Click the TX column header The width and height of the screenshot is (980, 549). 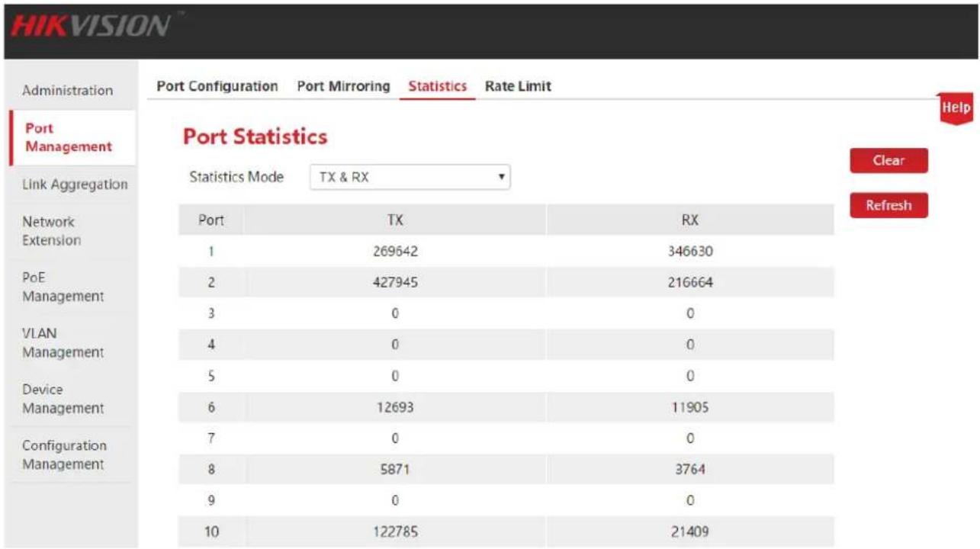pyautogui.click(x=395, y=220)
